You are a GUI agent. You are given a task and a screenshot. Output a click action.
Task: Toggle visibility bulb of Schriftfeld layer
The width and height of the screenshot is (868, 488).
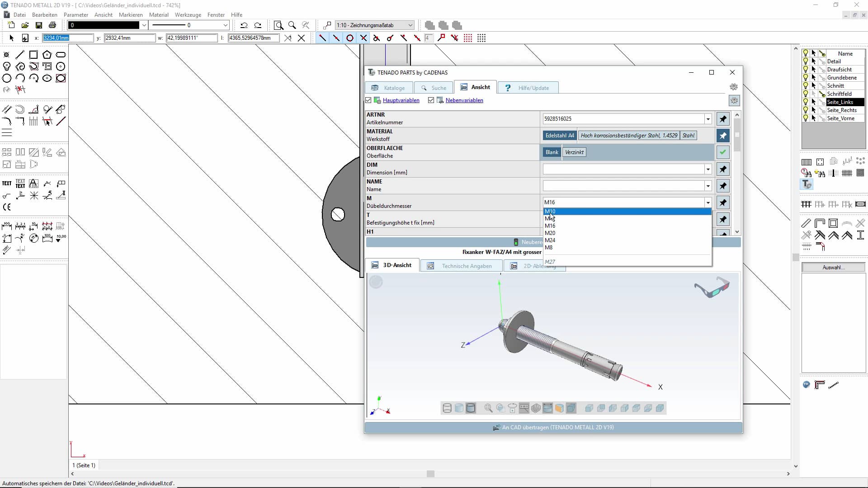point(806,94)
